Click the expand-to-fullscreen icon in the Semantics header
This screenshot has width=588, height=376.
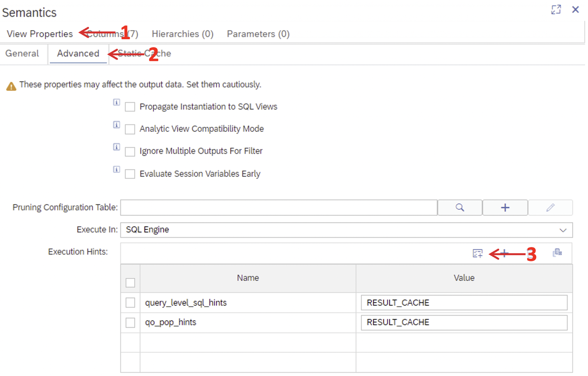pyautogui.click(x=556, y=10)
